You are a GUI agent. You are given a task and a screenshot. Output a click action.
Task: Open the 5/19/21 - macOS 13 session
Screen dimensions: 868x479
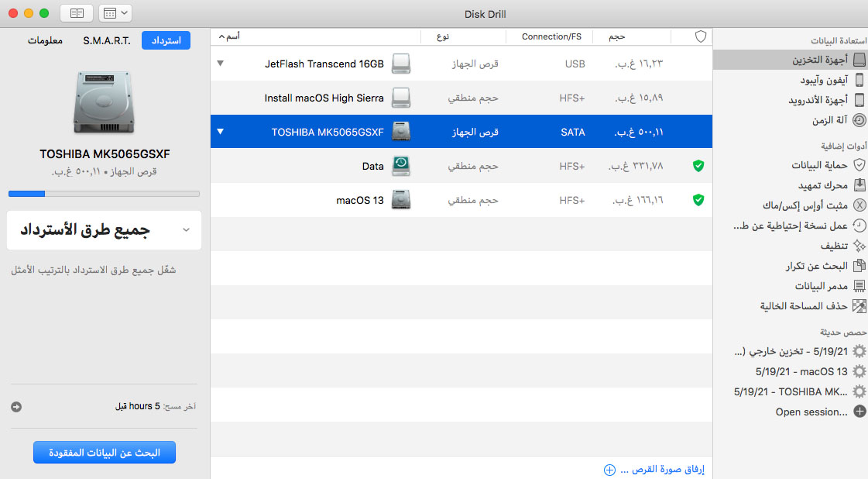(801, 371)
